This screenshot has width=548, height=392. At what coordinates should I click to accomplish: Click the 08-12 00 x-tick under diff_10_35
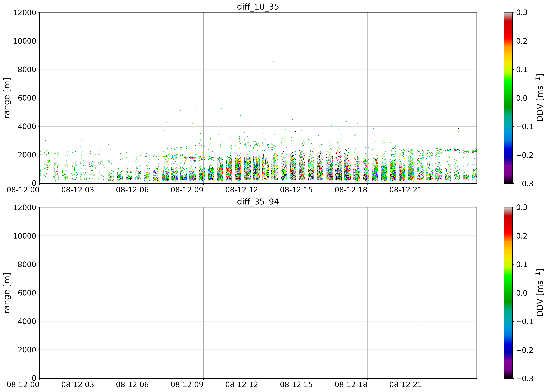coord(23,190)
